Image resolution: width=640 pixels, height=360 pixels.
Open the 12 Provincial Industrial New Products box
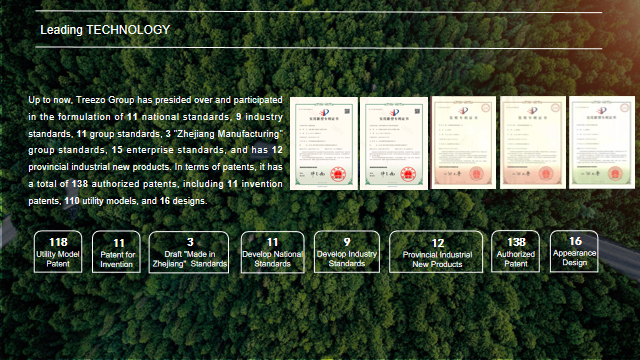(x=436, y=252)
